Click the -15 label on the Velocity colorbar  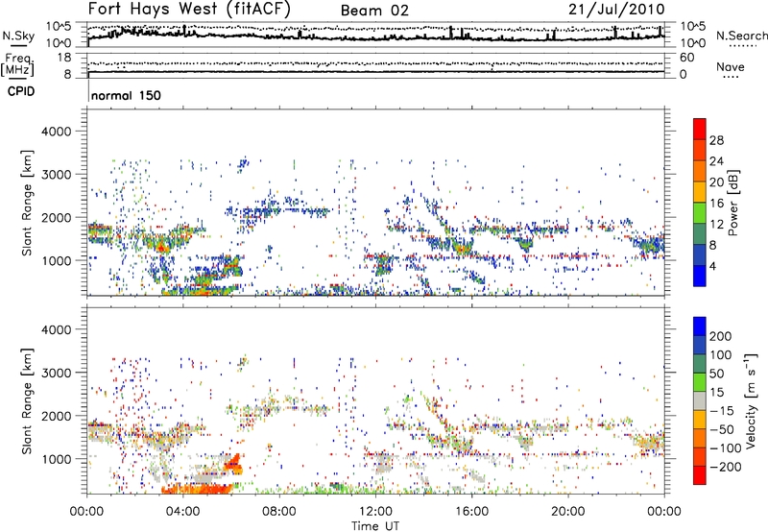[x=721, y=411]
